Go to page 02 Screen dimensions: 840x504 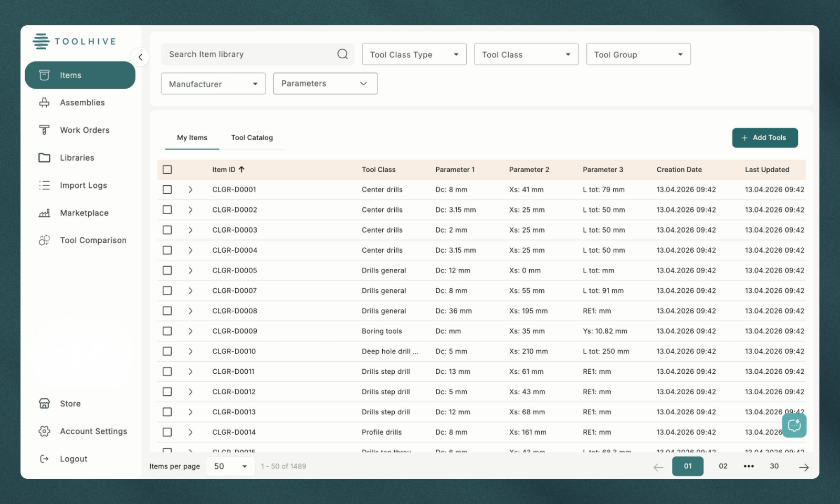click(723, 466)
